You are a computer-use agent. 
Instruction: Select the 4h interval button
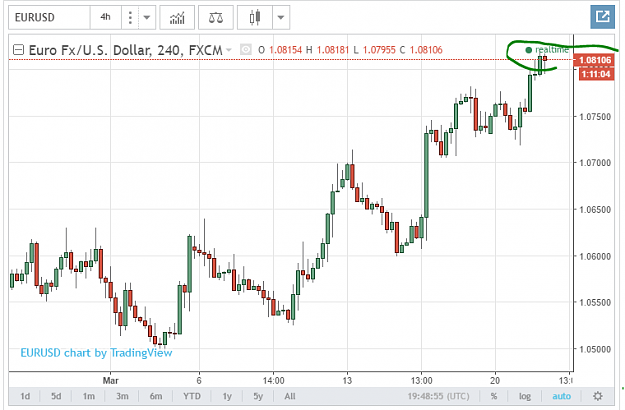pos(106,18)
